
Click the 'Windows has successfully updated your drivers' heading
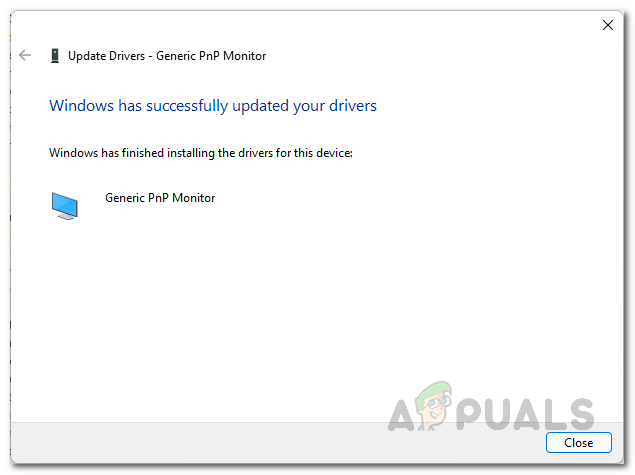point(213,106)
